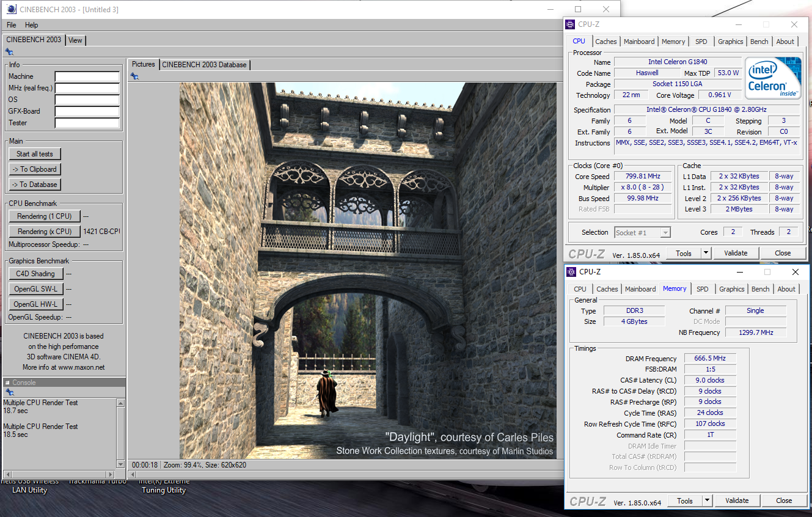The image size is (812, 517).
Task: Click the pin icon under Pictures tab
Action: pos(134,76)
